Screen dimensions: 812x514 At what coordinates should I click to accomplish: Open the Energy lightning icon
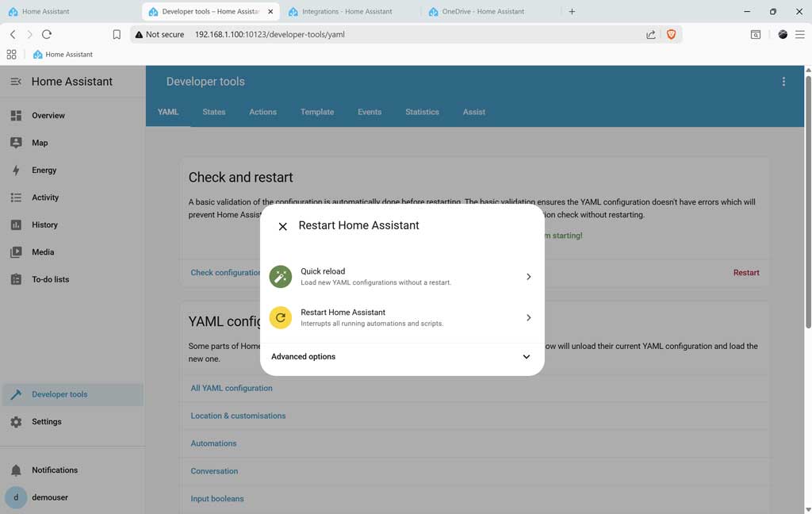pos(16,170)
